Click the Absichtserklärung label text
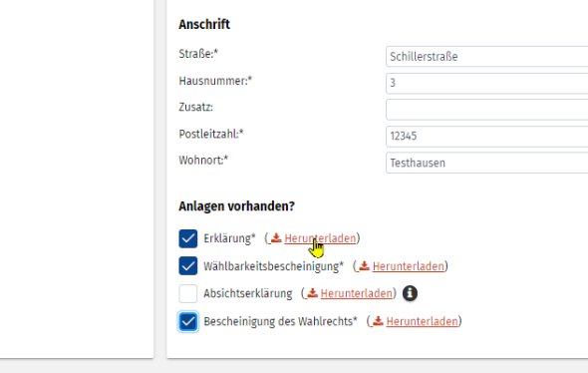The width and height of the screenshot is (588, 373). click(x=247, y=293)
